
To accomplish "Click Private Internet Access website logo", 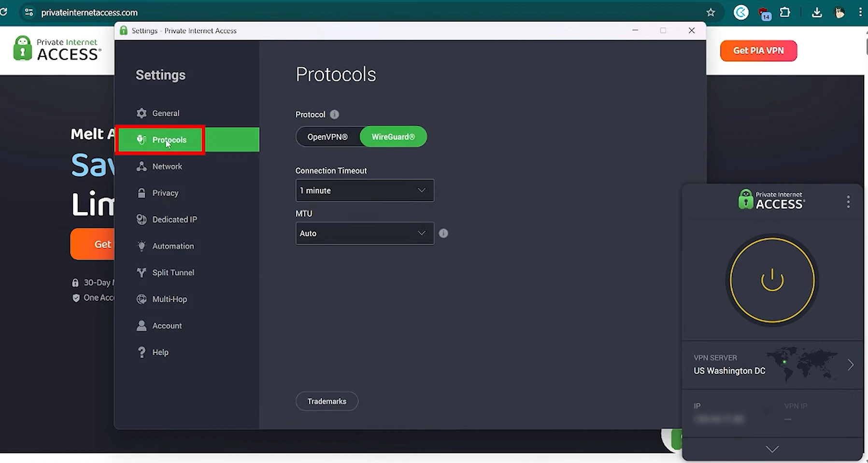I will pyautogui.click(x=57, y=48).
